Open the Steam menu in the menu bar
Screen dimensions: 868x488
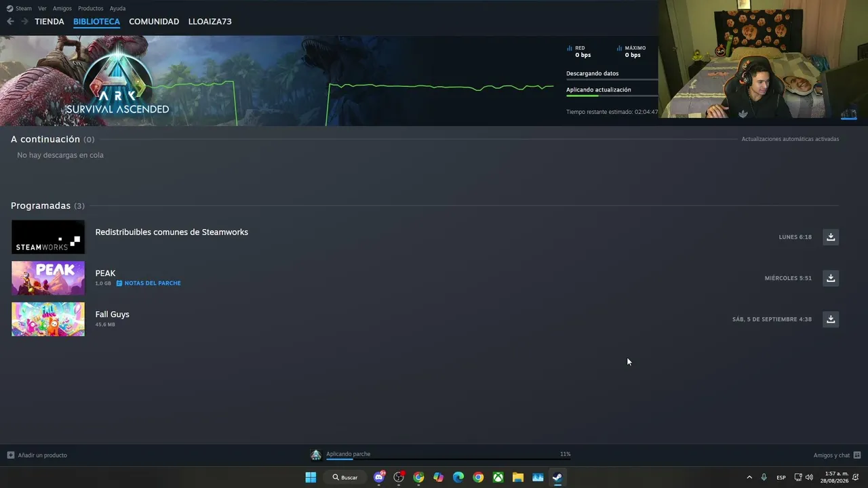tap(24, 8)
